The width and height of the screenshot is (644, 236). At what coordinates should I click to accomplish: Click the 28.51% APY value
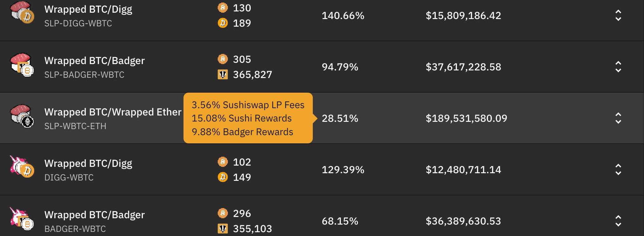point(340,118)
